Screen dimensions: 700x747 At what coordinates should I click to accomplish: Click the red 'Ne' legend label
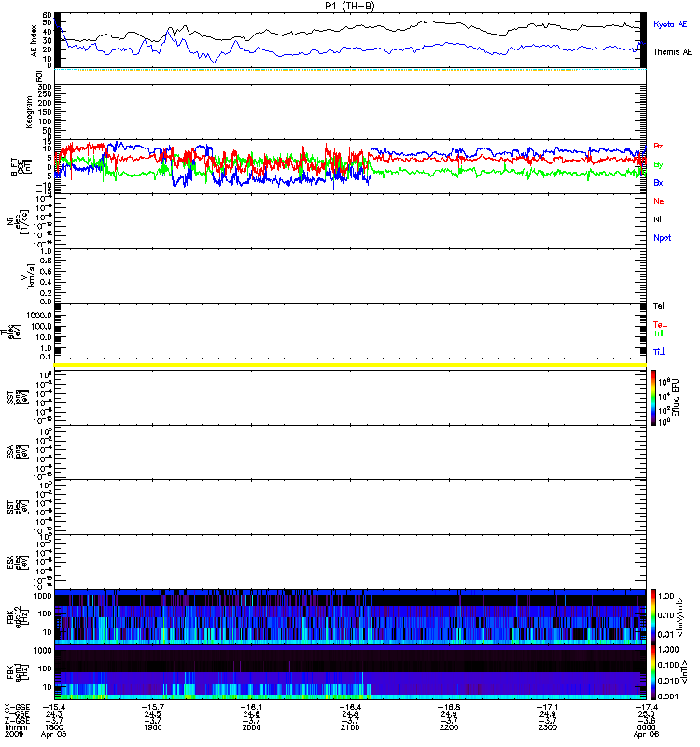tap(659, 201)
